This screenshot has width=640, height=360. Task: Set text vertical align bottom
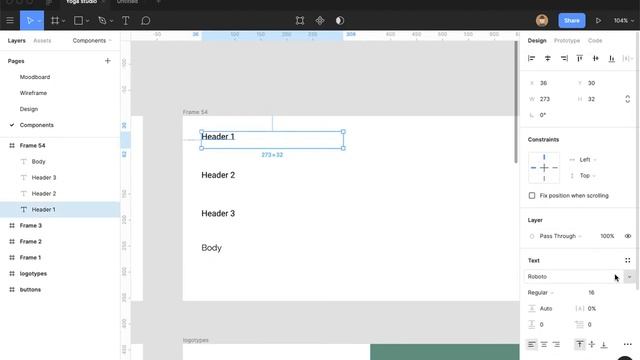(x=604, y=344)
